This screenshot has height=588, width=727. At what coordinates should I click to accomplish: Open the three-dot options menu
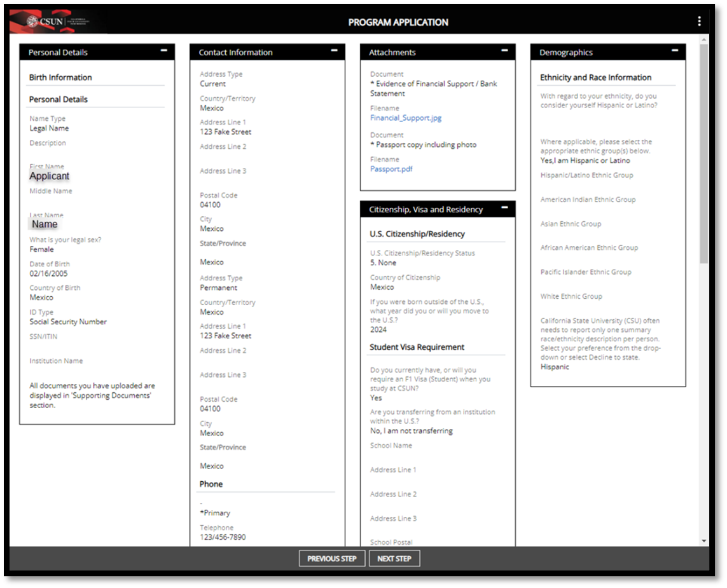[x=699, y=22]
